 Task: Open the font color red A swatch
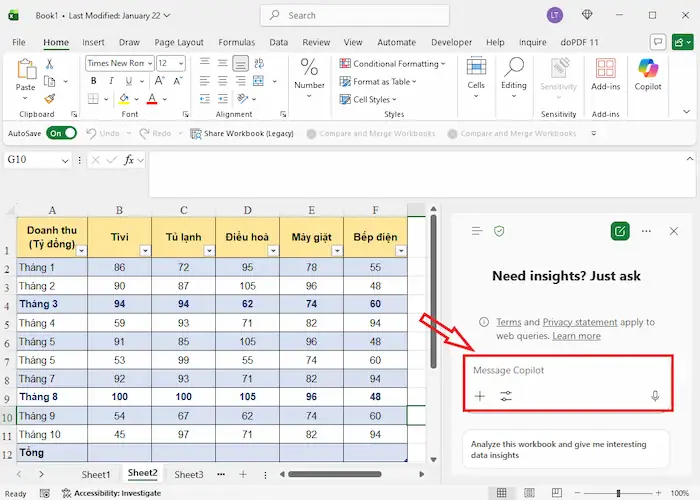(151, 99)
